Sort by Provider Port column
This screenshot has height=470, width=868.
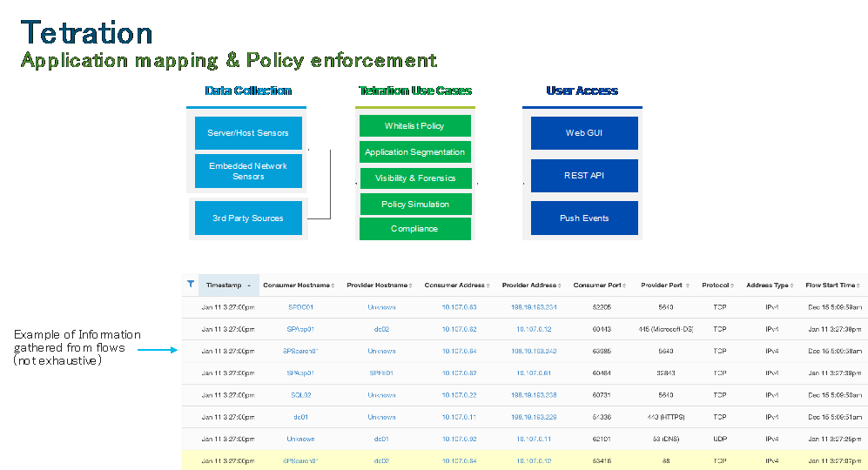pyautogui.click(x=665, y=285)
